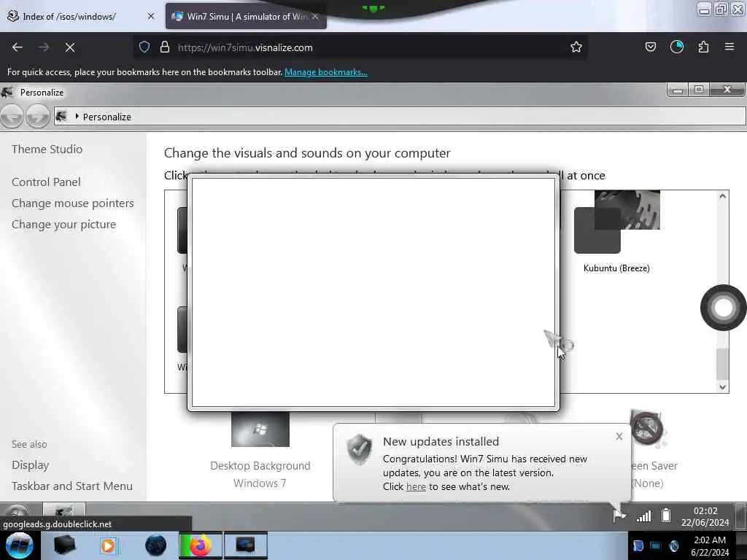Screen dimensions: 747x560
Task: Open the host Windows Start button
Action: tap(19, 545)
